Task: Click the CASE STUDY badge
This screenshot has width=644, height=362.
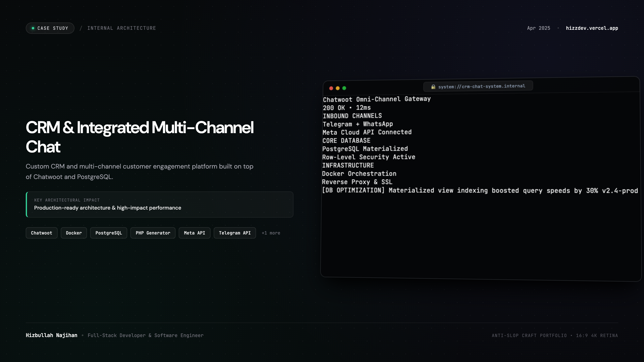Action: coord(50,28)
